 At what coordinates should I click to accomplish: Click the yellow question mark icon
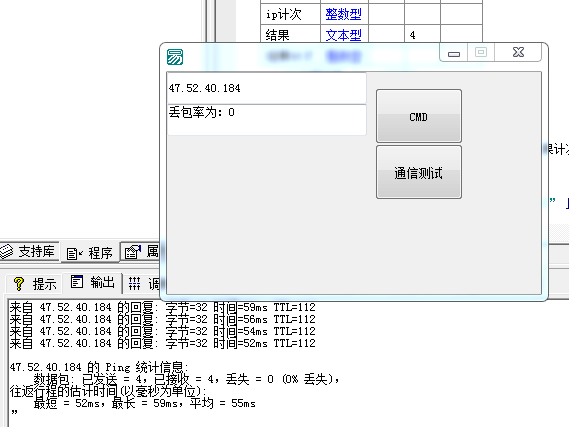tap(19, 284)
